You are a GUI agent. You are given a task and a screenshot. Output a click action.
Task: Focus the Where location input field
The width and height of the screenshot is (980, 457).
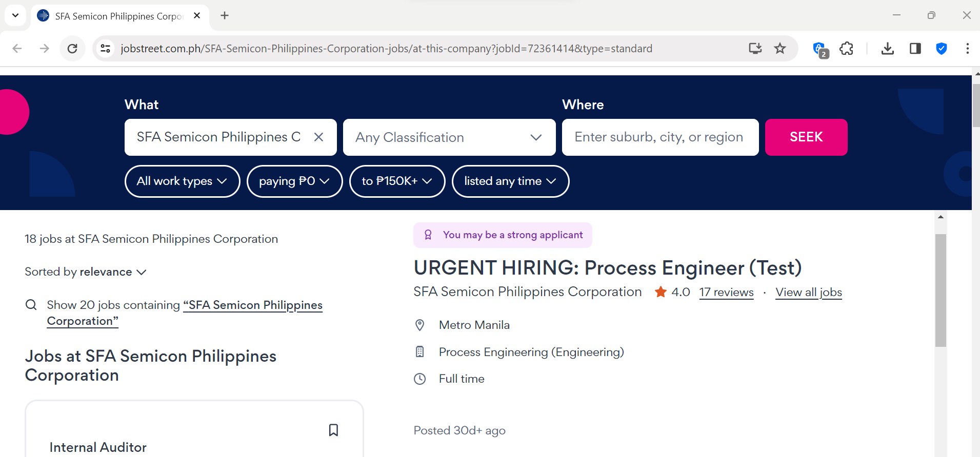(x=659, y=137)
